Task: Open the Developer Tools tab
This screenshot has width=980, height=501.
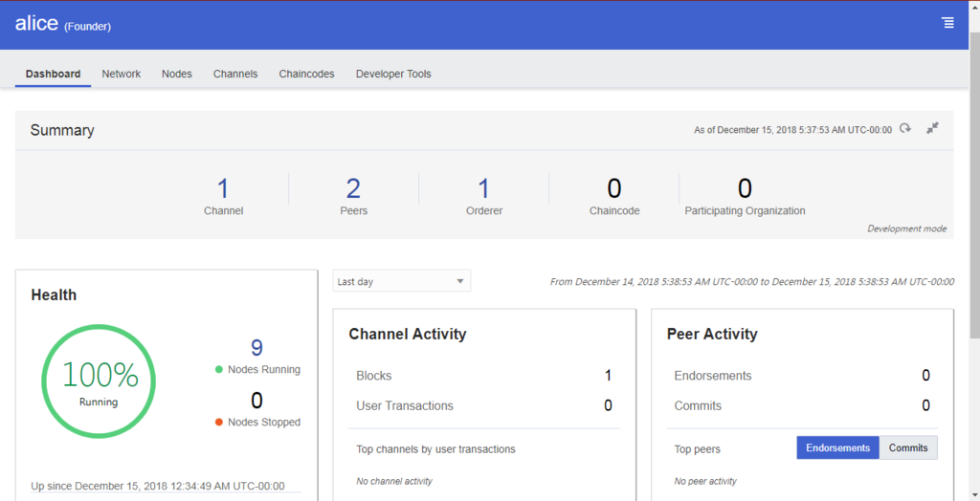Action: point(393,74)
